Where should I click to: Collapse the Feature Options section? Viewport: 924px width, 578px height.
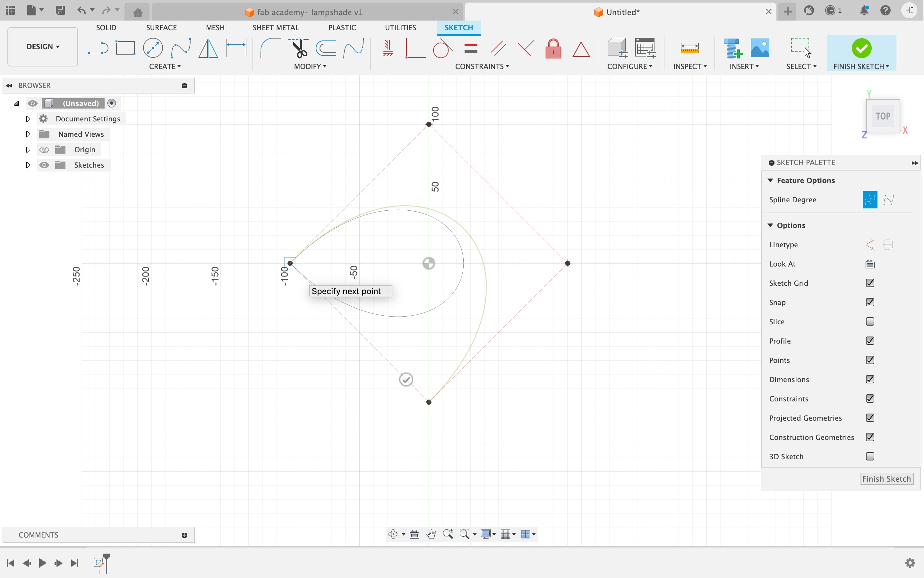pyautogui.click(x=771, y=180)
